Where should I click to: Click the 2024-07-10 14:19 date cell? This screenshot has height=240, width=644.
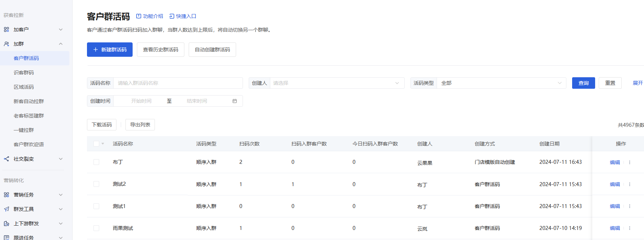[561, 228]
